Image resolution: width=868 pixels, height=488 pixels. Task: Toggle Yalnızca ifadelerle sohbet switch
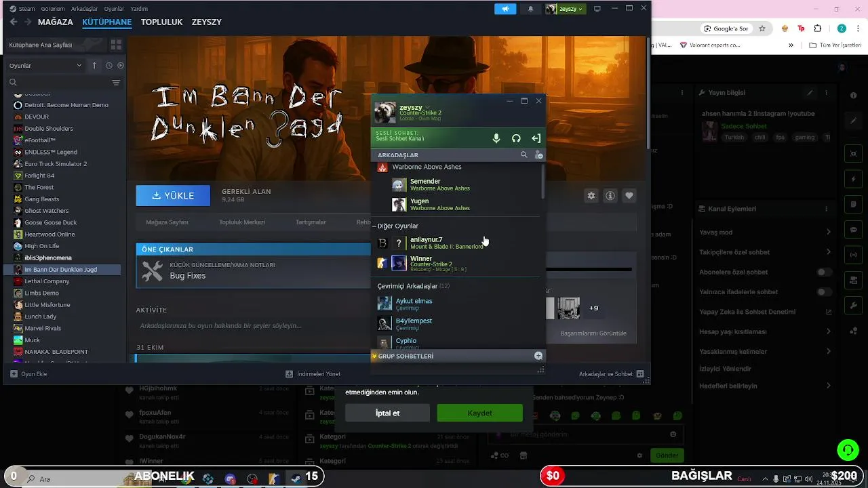(x=825, y=292)
